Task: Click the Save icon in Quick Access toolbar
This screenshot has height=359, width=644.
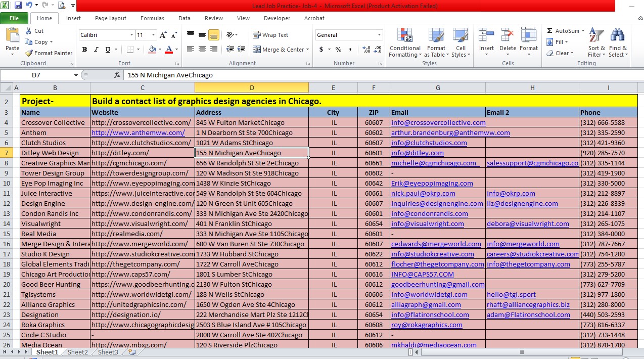Action: coord(18,6)
